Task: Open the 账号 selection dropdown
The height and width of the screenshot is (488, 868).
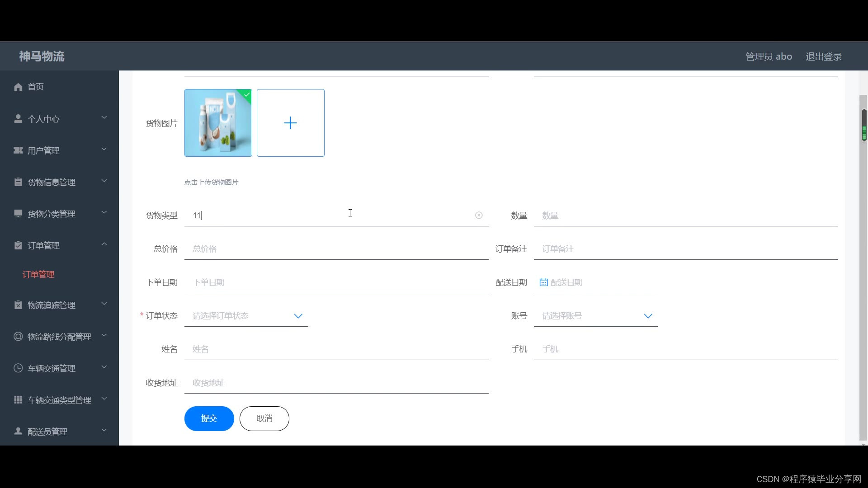Action: pos(595,316)
